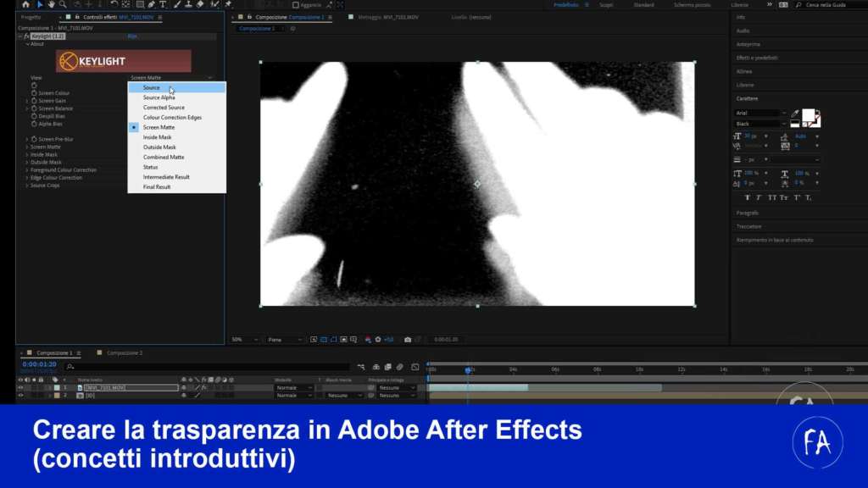Choose Inside Mask view option
The height and width of the screenshot is (488, 868).
pyautogui.click(x=176, y=137)
